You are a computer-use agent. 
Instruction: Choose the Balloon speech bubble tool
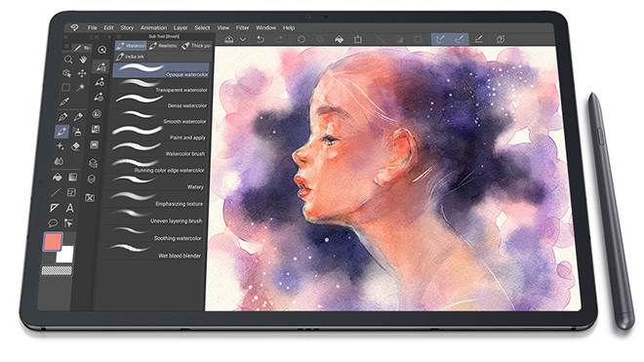click(x=53, y=223)
